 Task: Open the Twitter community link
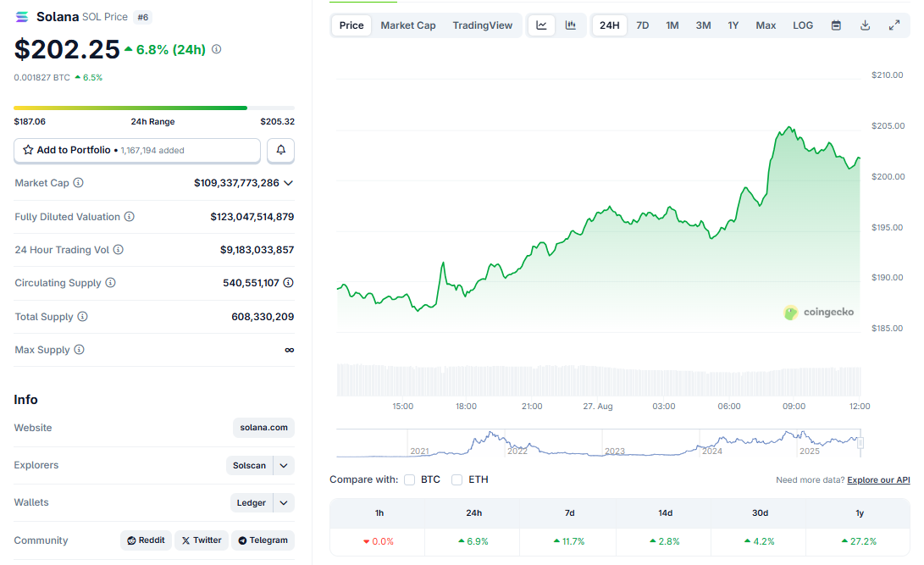pyautogui.click(x=202, y=540)
